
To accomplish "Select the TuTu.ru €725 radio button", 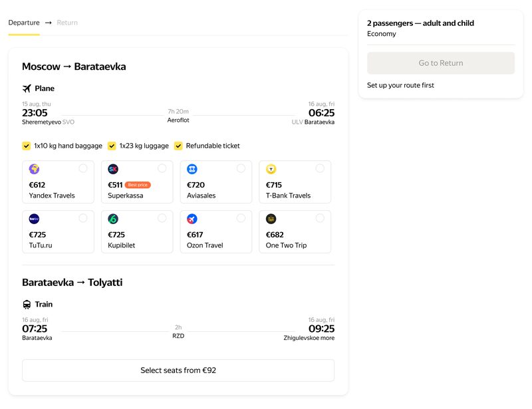I will point(82,218).
